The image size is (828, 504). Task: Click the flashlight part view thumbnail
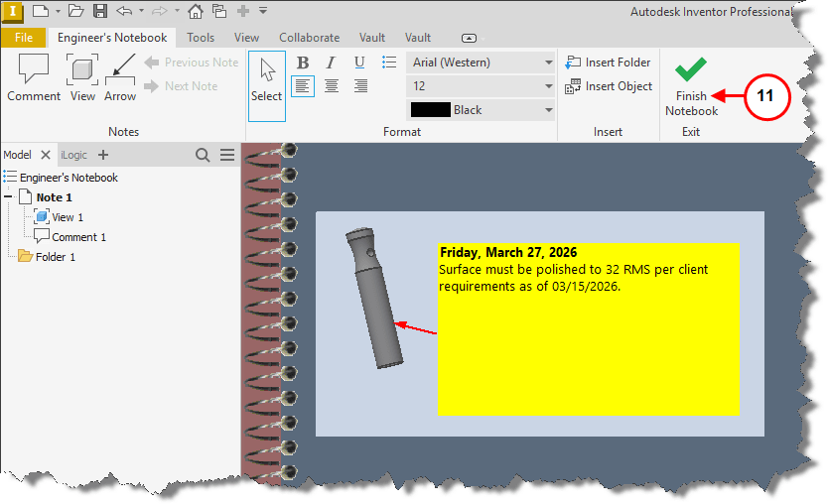[x=374, y=299]
